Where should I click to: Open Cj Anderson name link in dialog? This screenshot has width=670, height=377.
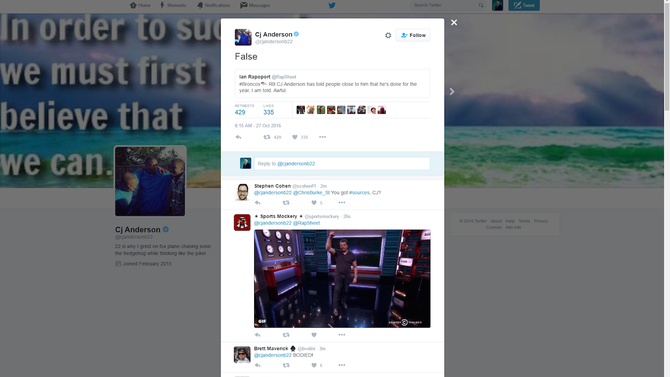pos(273,34)
